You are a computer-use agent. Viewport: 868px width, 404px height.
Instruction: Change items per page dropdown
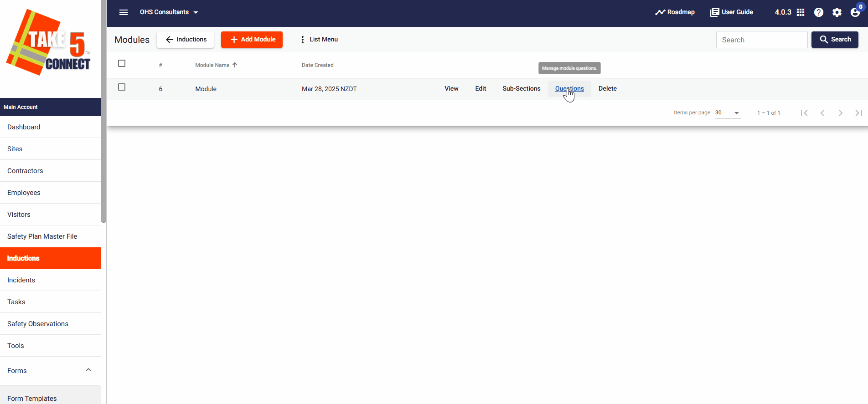tap(728, 113)
